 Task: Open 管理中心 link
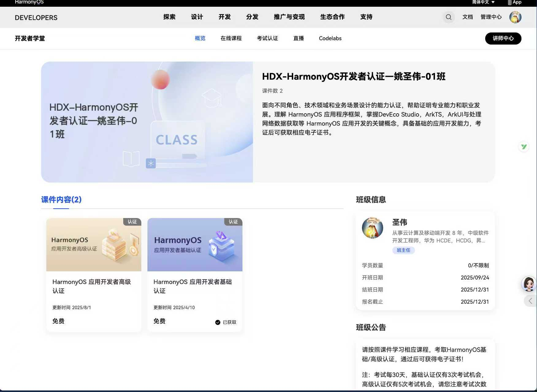pyautogui.click(x=491, y=17)
